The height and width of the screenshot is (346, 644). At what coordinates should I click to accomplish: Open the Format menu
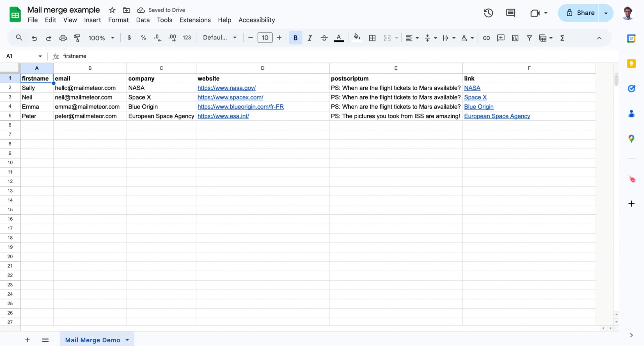pyautogui.click(x=118, y=20)
